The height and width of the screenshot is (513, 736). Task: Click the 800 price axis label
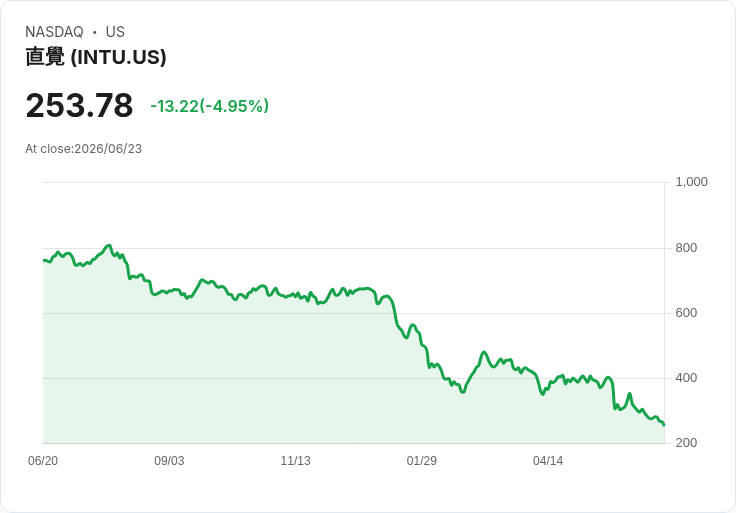click(x=686, y=248)
